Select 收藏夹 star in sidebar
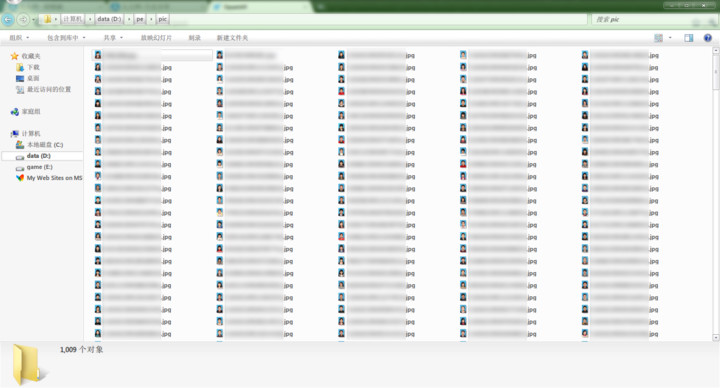720x388 pixels. pyautogui.click(x=14, y=56)
